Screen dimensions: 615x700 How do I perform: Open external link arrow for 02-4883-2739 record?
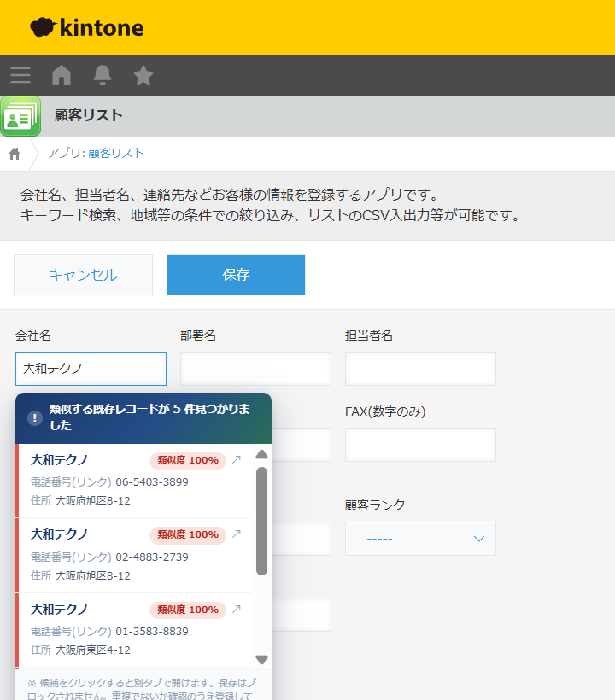point(237,534)
